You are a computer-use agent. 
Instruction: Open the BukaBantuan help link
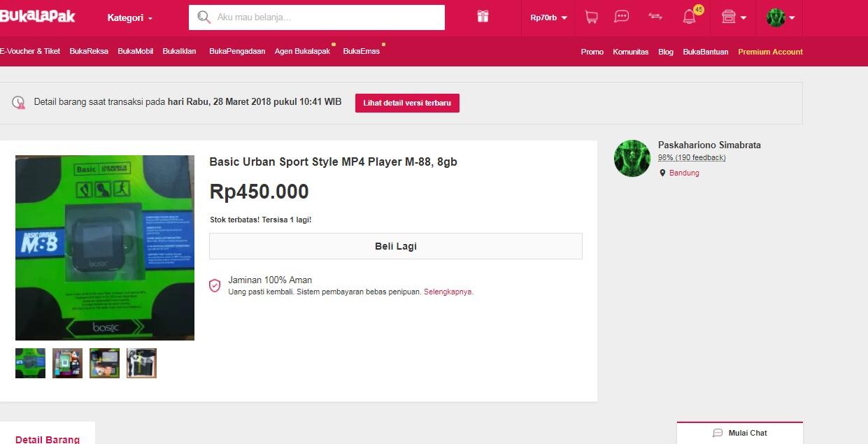[706, 52]
